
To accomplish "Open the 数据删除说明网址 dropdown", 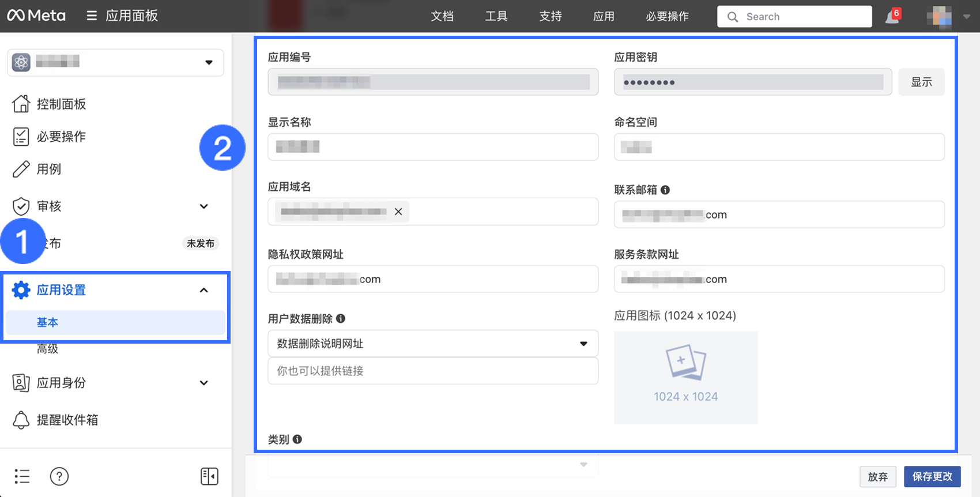I will coord(433,344).
